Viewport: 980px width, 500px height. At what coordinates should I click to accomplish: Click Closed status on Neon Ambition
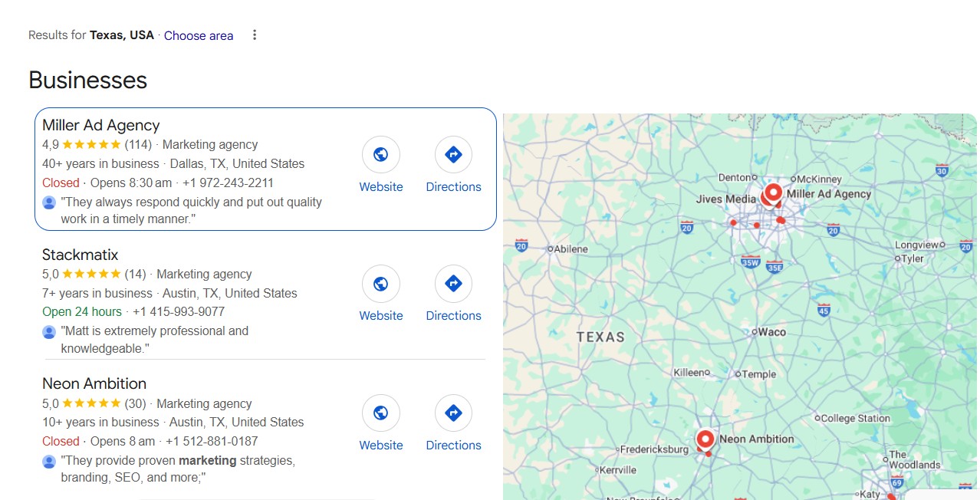pos(61,441)
